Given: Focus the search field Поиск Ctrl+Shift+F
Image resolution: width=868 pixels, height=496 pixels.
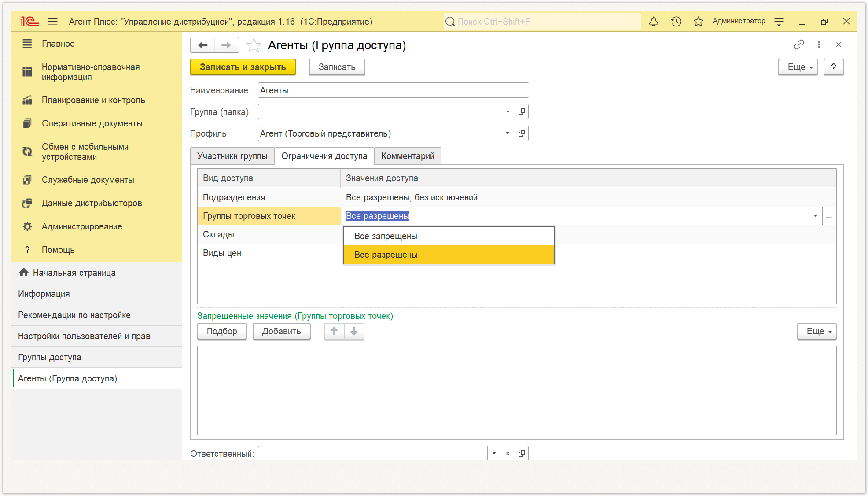Looking at the screenshot, I should pyautogui.click(x=542, y=22).
